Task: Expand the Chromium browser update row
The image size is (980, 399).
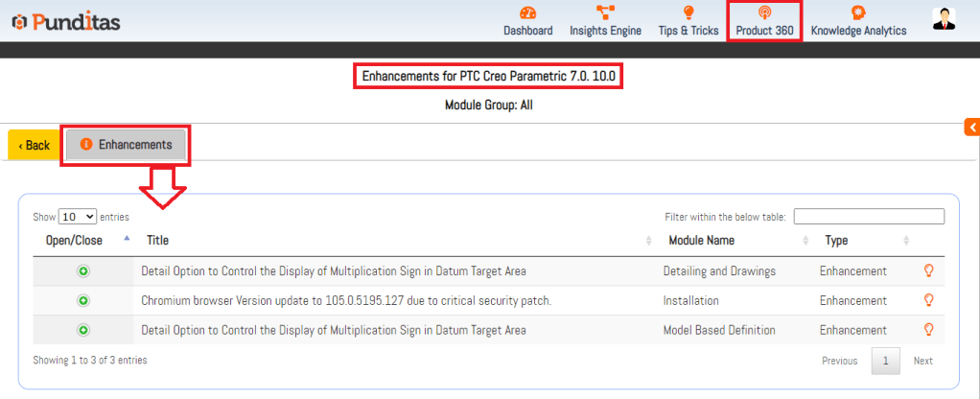Action: coord(83,300)
